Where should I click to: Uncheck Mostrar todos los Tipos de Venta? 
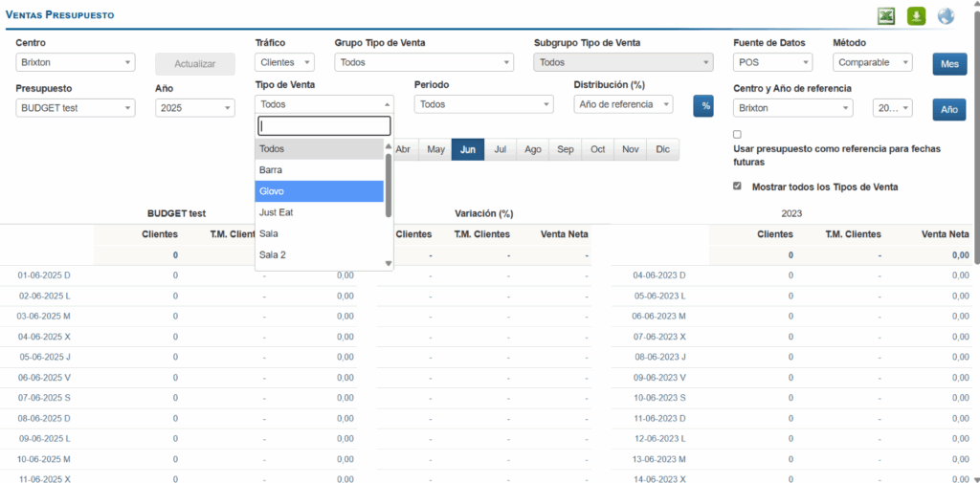click(737, 187)
